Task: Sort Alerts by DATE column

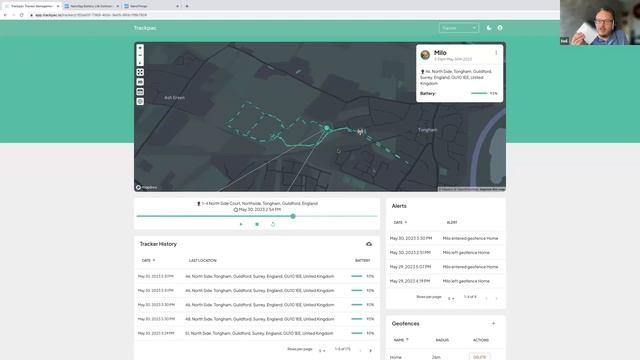Action: tap(400, 222)
